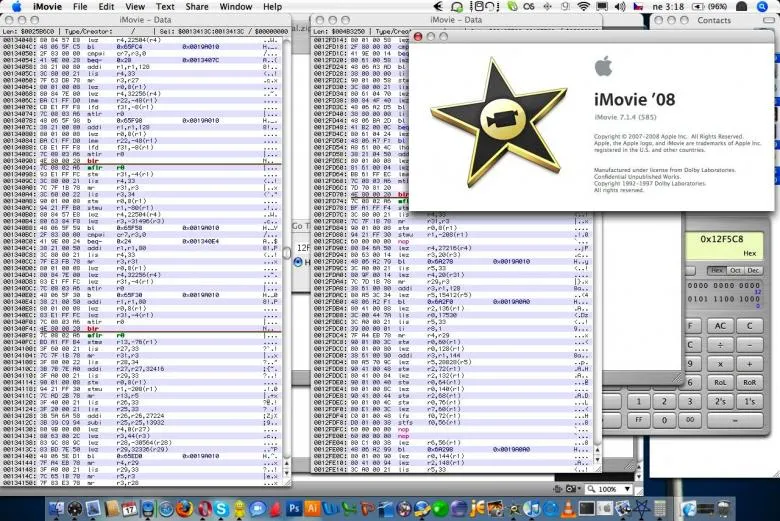This screenshot has height=521, width=780.
Task: Open the Window menu
Action: 236,6
